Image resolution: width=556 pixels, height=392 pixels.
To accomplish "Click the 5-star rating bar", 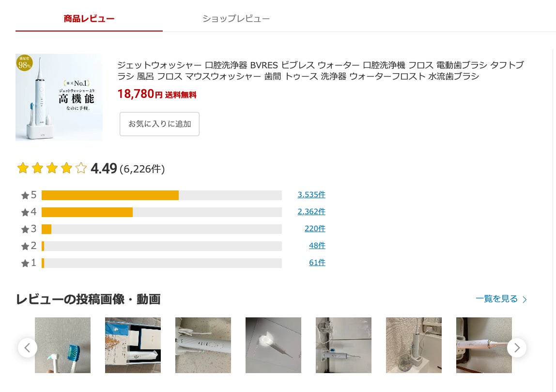I will (x=161, y=195).
